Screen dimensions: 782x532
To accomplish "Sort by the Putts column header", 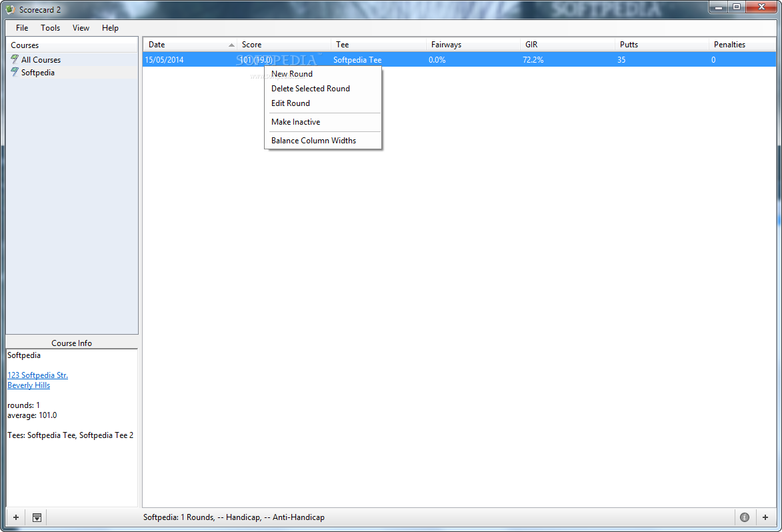I will tap(661, 45).
